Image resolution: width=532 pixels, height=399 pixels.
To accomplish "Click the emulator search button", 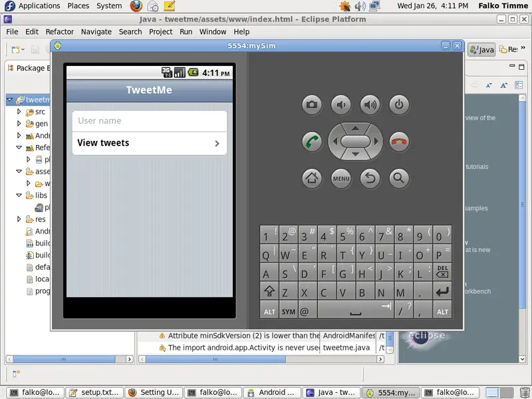I will click(399, 178).
